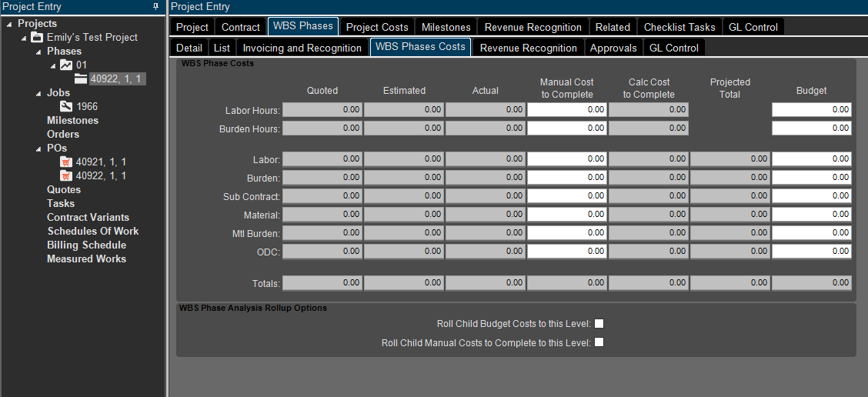The image size is (868, 397).
Task: Click the Material Actual value
Action: pos(485,215)
